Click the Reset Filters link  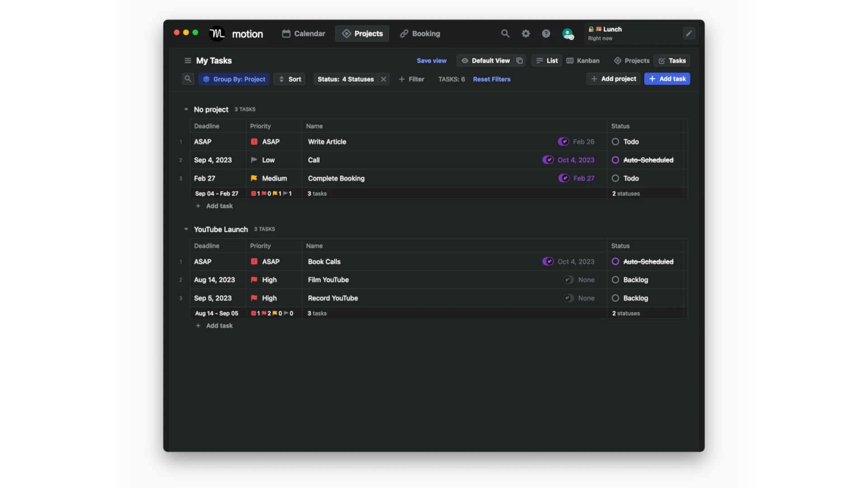point(491,79)
